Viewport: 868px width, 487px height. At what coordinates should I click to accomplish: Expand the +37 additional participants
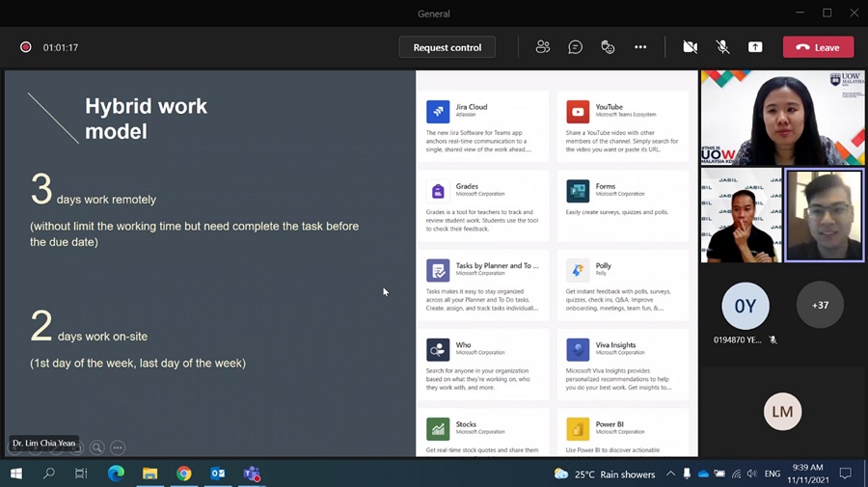(820, 306)
